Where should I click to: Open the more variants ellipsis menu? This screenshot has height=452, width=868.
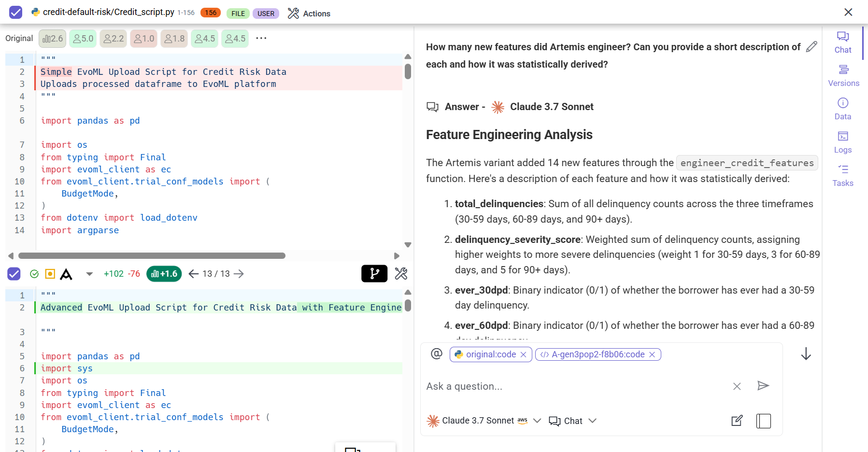[x=261, y=38]
